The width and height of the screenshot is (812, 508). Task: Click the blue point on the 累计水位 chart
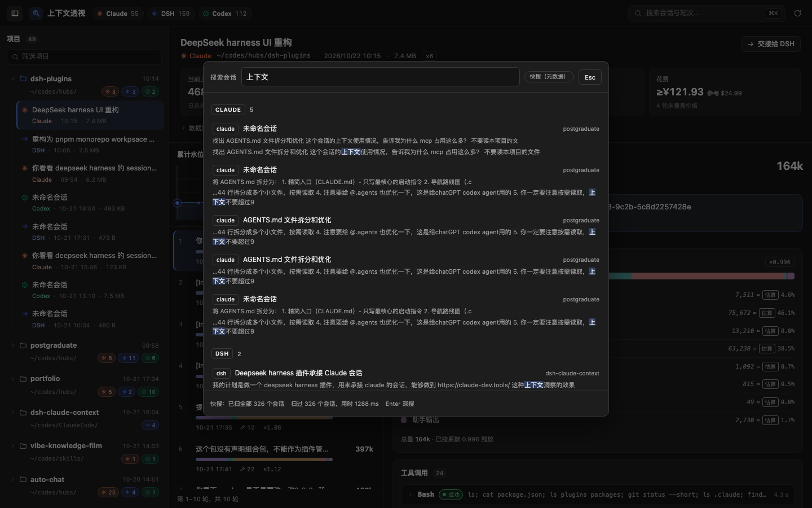click(x=178, y=203)
